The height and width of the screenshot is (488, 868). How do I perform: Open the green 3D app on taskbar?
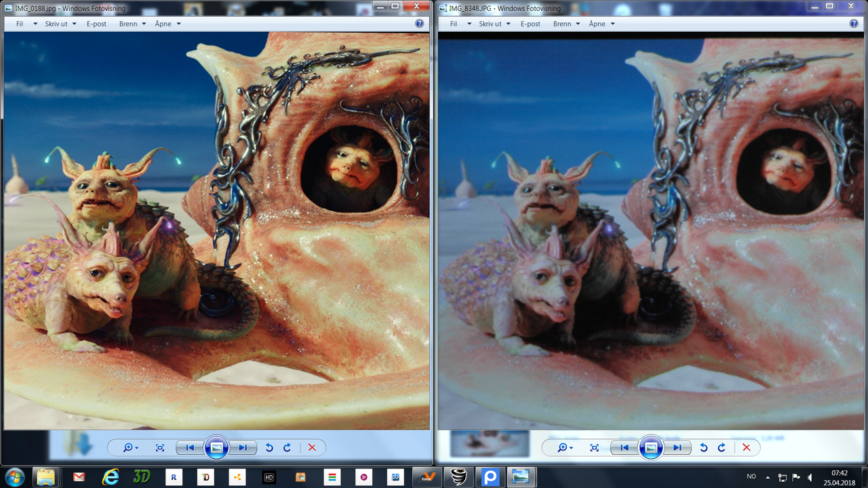pyautogui.click(x=142, y=476)
